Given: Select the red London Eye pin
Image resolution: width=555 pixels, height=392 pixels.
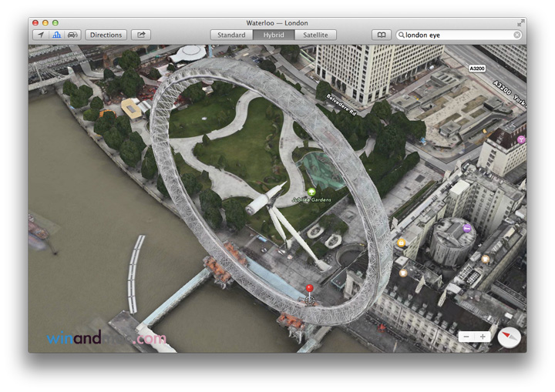Looking at the screenshot, I should (x=309, y=290).
